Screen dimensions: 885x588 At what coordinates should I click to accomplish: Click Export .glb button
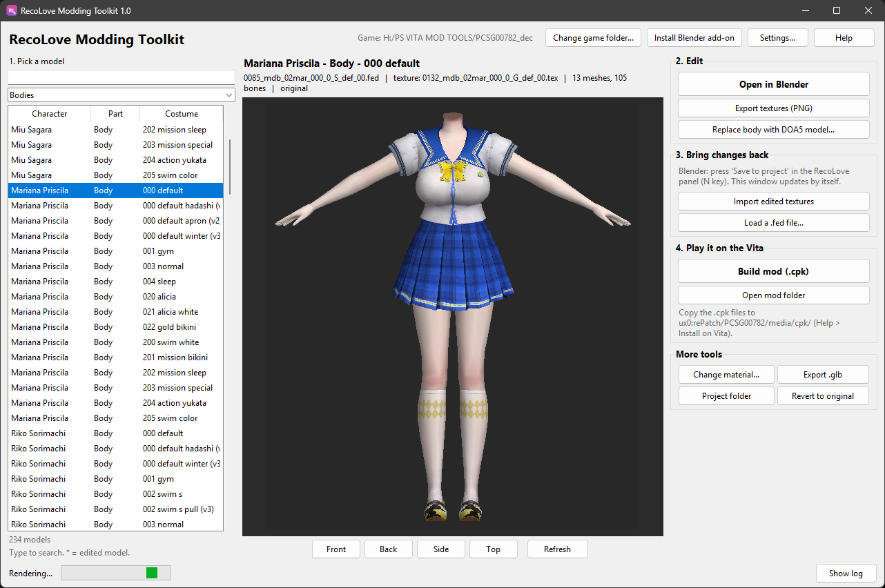[x=823, y=375]
